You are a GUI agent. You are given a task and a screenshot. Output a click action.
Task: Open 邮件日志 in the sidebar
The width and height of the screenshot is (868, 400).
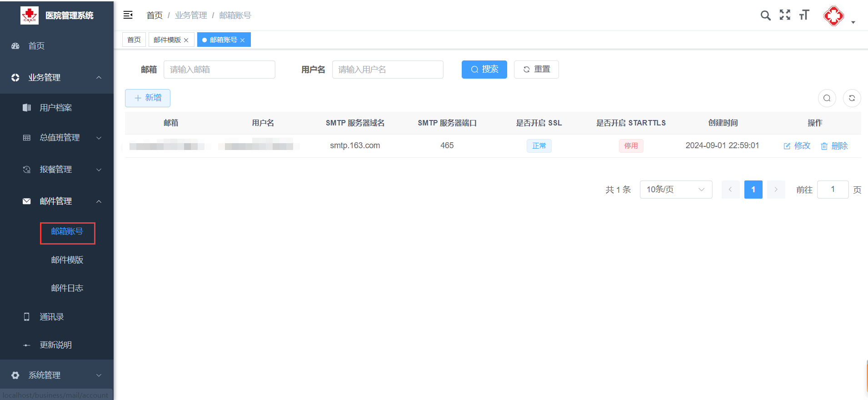[x=67, y=288]
